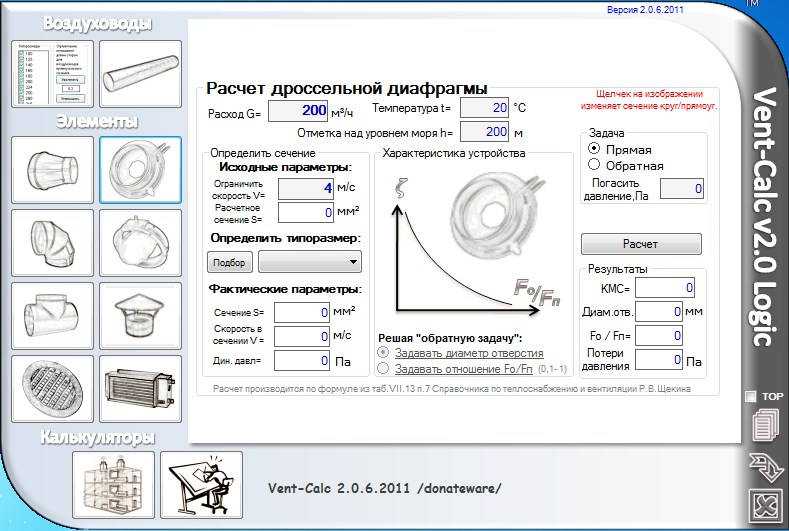789x531 pixels.
Task: Select the Прямая task radio button
Action: (594, 149)
